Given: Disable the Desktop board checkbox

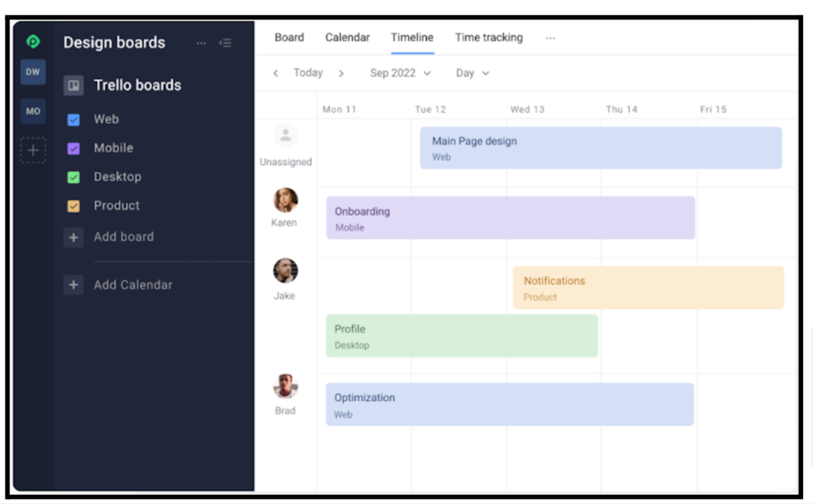Looking at the screenshot, I should [x=74, y=177].
